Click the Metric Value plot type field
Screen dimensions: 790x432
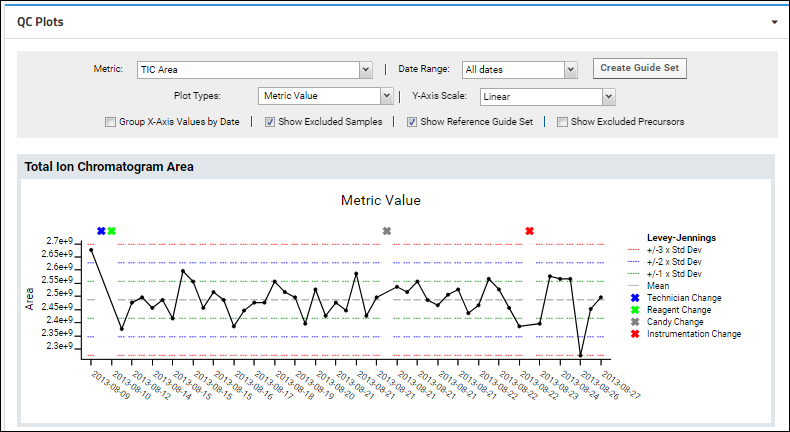pos(319,96)
